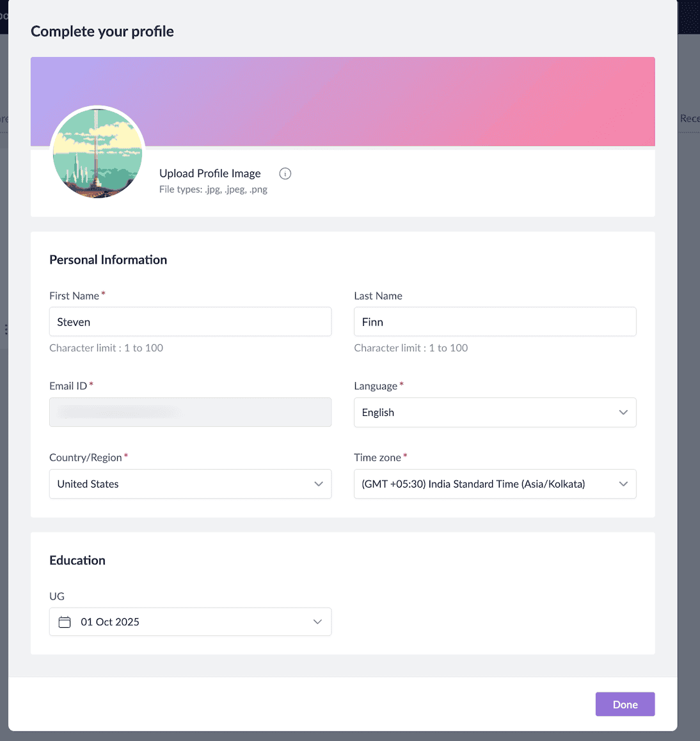The height and width of the screenshot is (741, 700).
Task: Click the chevron arrow in Country/Region field
Action: pos(319,484)
